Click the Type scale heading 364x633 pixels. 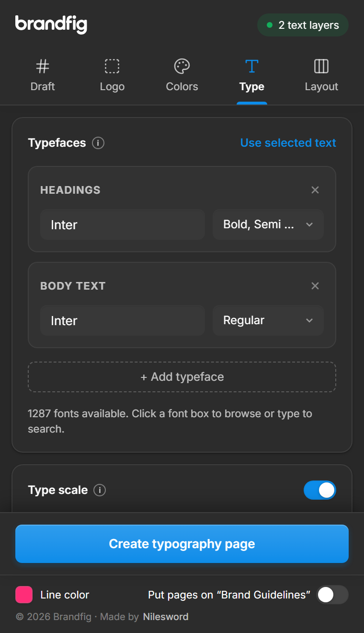point(58,490)
